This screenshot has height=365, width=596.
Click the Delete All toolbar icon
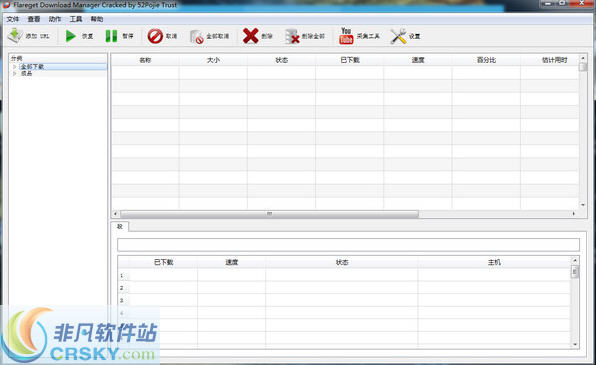pos(292,36)
